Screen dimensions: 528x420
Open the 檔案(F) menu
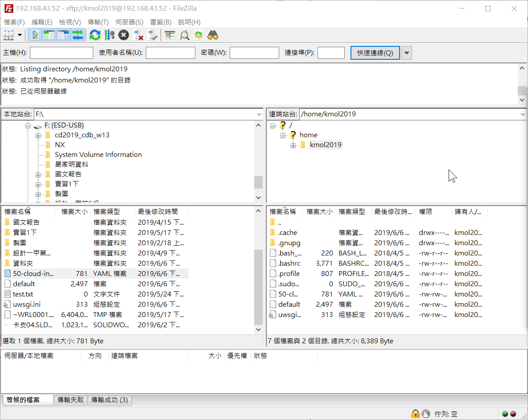(14, 22)
